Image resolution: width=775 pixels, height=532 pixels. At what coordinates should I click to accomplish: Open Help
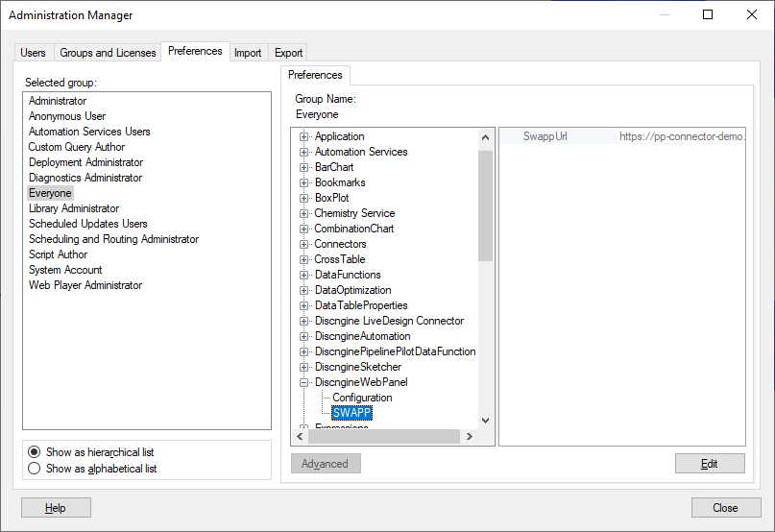56,507
